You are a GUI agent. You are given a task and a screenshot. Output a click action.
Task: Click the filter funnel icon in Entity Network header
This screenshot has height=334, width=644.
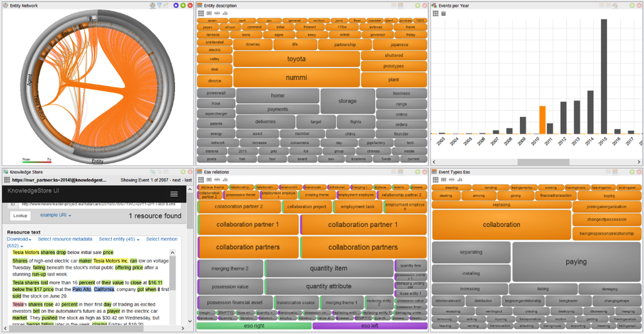159,5
